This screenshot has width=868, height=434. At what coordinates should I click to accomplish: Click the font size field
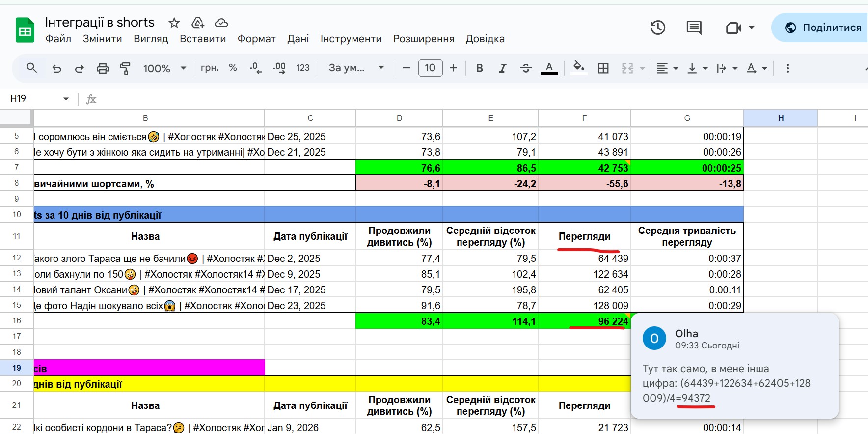pos(430,68)
